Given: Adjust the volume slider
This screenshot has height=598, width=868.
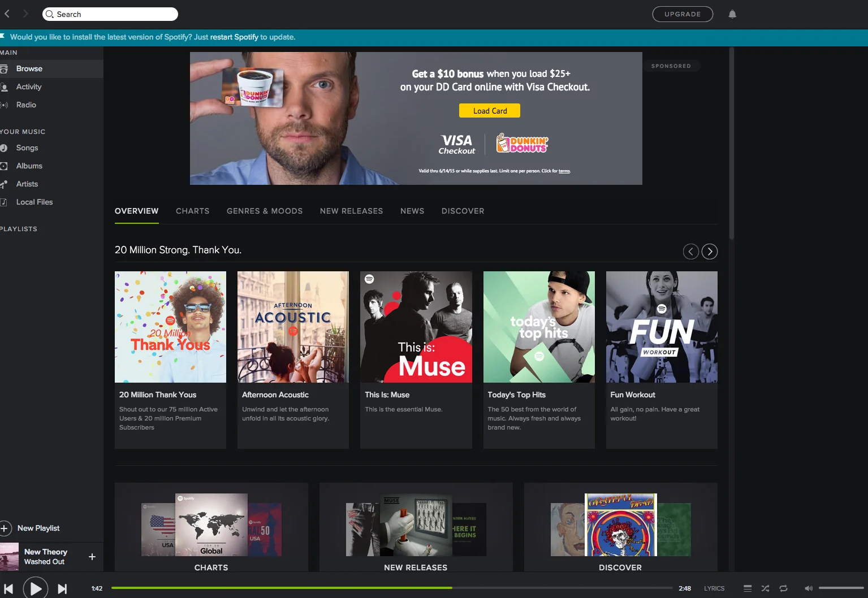Looking at the screenshot, I should (841, 588).
